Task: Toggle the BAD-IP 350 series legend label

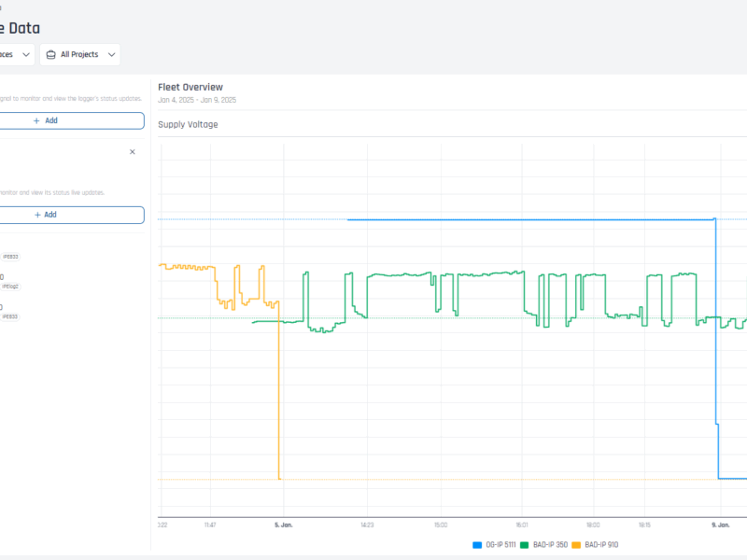Action: pyautogui.click(x=549, y=544)
